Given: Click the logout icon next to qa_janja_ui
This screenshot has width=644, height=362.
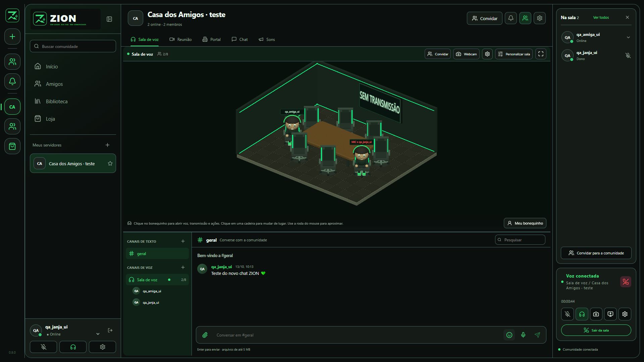Looking at the screenshot, I should click(x=110, y=330).
